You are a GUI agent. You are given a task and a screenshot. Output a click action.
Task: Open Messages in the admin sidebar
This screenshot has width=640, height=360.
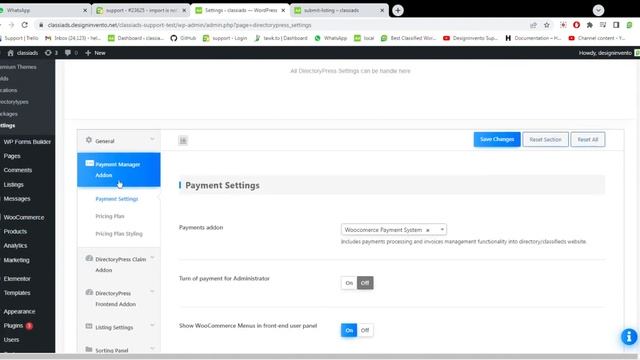(x=17, y=198)
